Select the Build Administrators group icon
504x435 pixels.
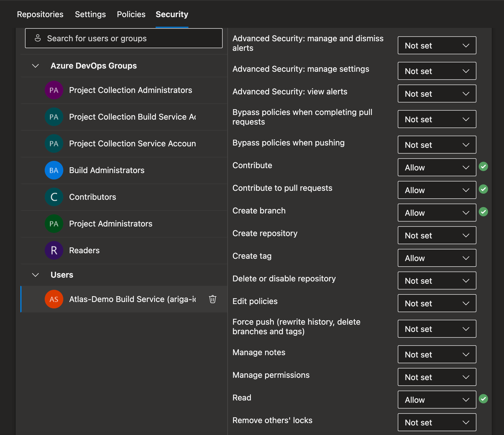point(54,170)
